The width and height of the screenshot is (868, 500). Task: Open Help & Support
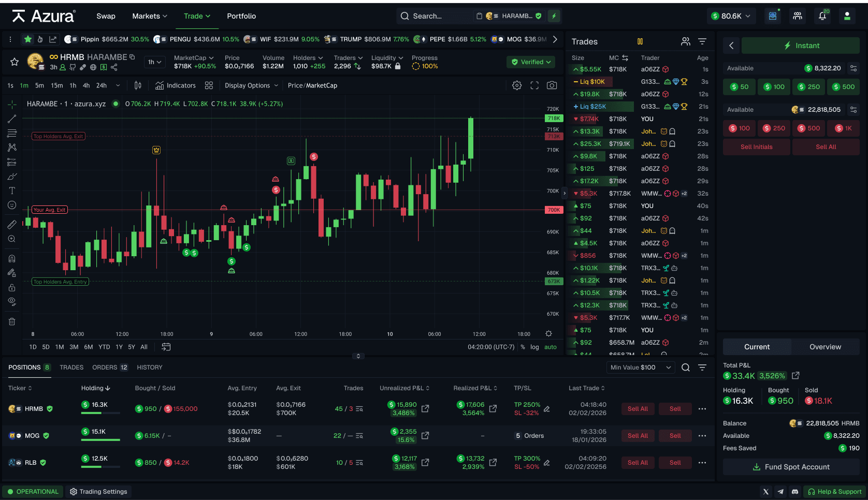point(834,492)
